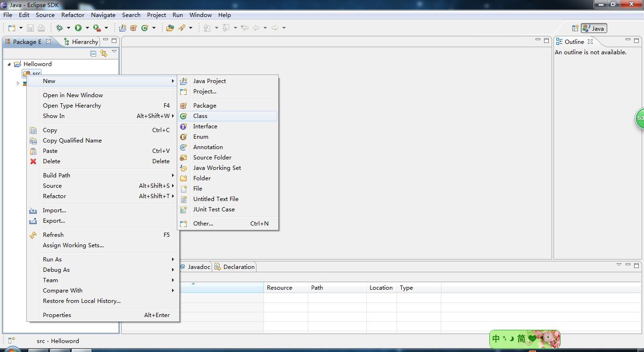Open the Window menu

click(200, 15)
